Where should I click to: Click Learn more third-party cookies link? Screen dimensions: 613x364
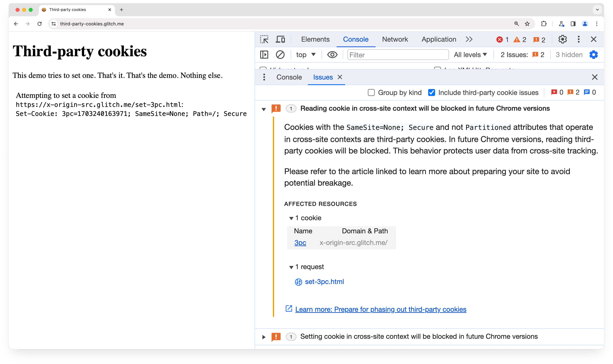coord(380,309)
